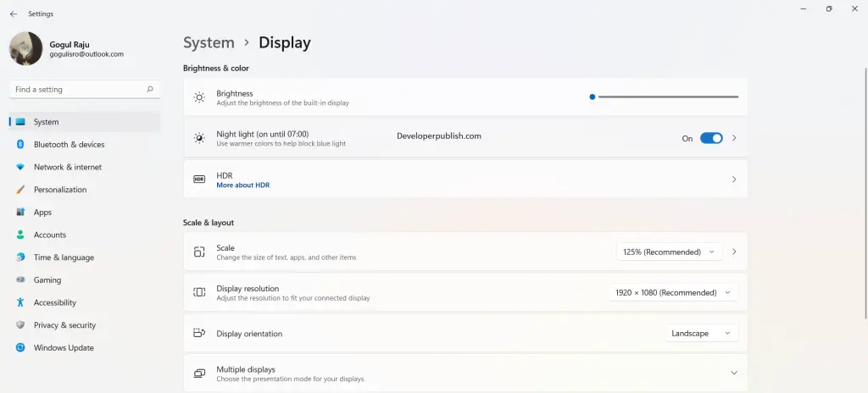The image size is (868, 393).
Task: Click the Windows Update icon
Action: coord(20,348)
